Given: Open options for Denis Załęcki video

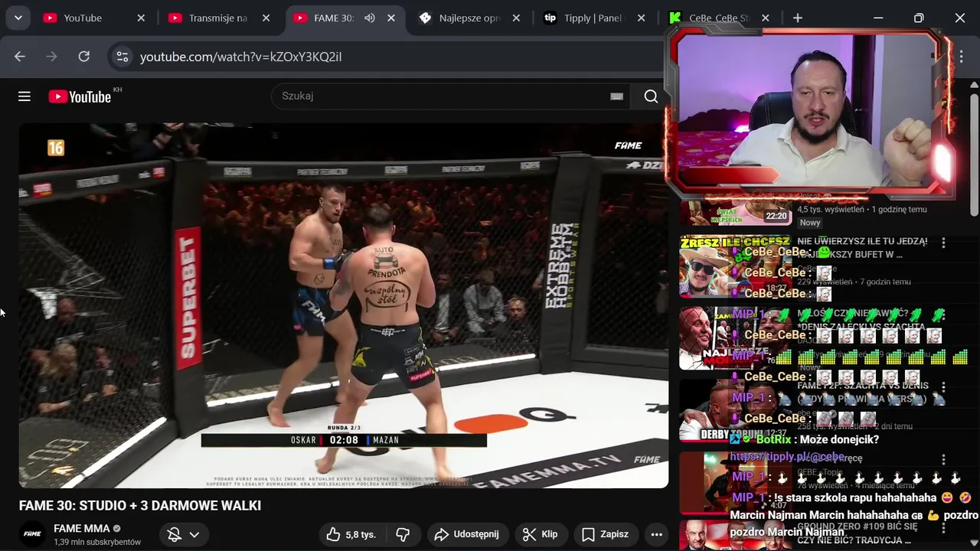Looking at the screenshot, I should [943, 315].
